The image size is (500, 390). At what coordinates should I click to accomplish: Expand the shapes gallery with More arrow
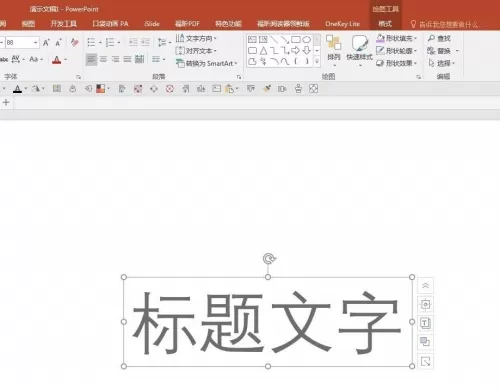click(317, 61)
